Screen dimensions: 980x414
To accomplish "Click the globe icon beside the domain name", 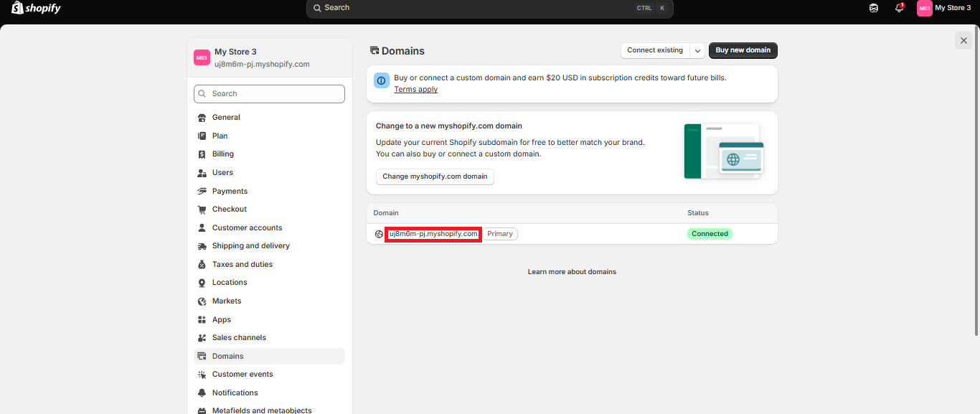I will (379, 234).
